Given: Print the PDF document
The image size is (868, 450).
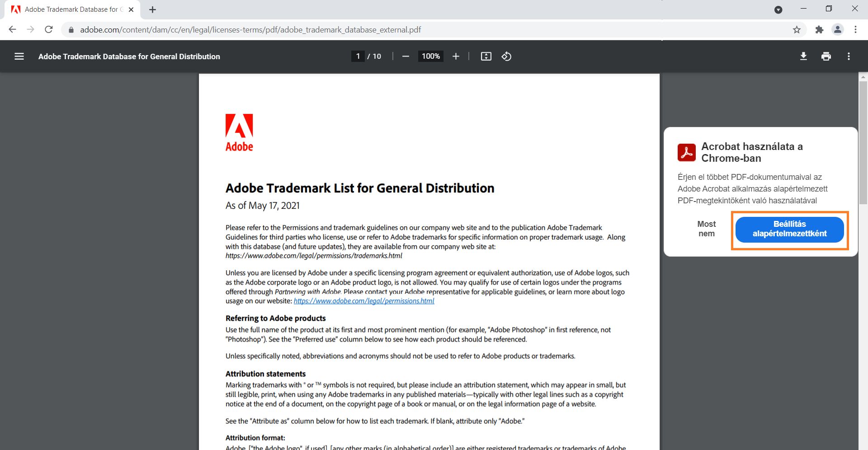Looking at the screenshot, I should [826, 56].
